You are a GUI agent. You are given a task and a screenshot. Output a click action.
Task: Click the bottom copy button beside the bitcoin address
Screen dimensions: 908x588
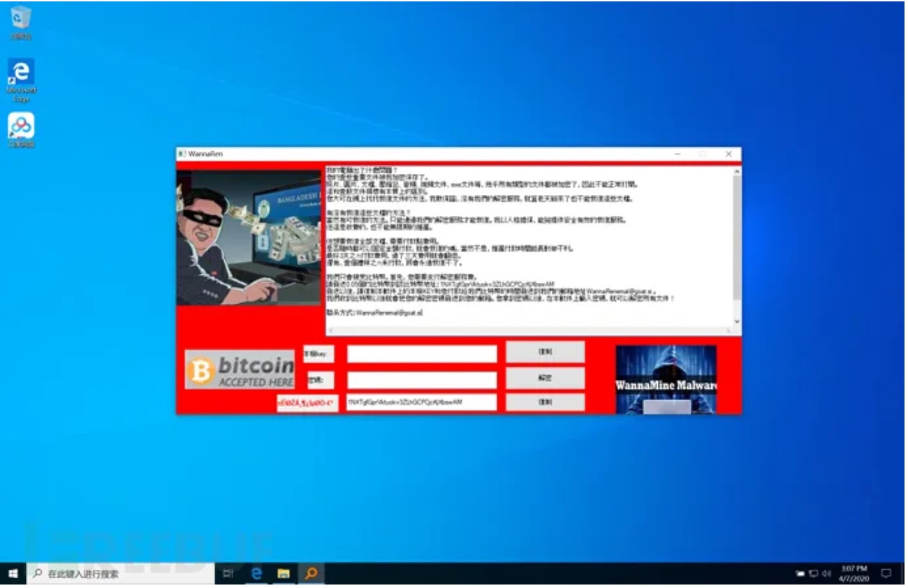pyautogui.click(x=545, y=402)
